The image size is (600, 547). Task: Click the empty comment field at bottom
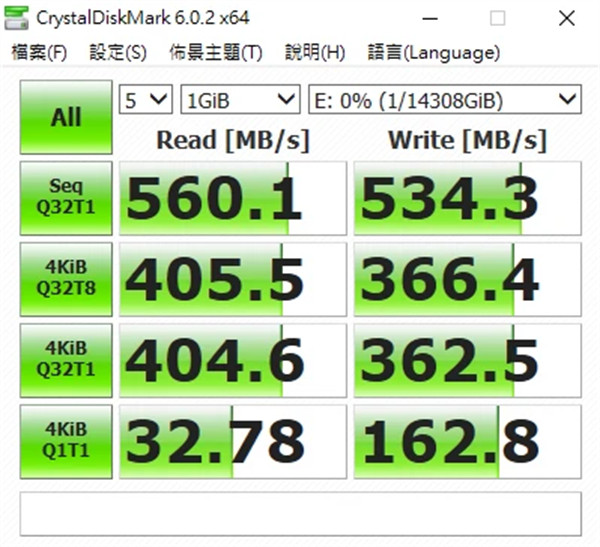301,514
